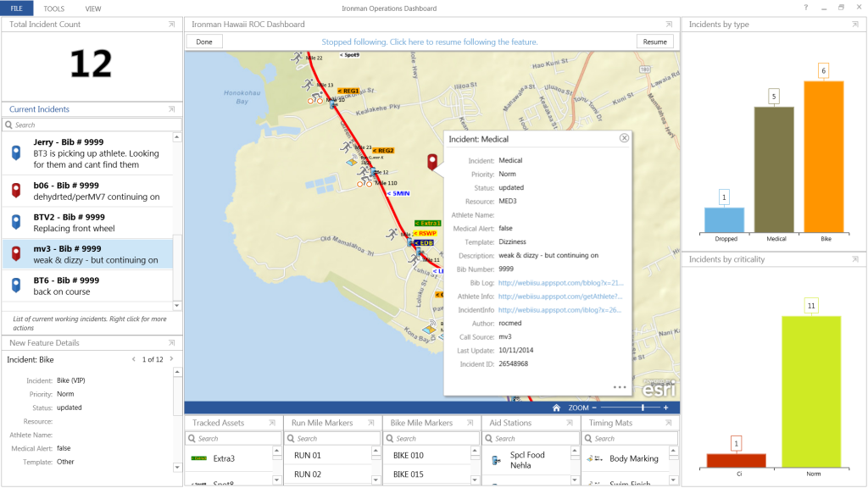Click the resume following the feature link
868x488 pixels.
pos(430,42)
